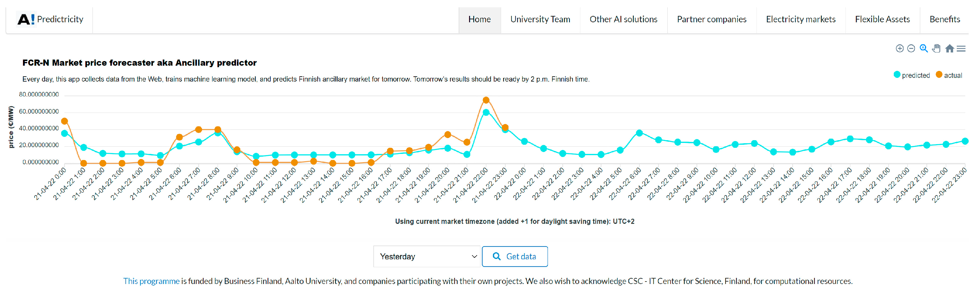
Task: Click orange peak point at 21-04-22 22:00
Action: tap(486, 100)
